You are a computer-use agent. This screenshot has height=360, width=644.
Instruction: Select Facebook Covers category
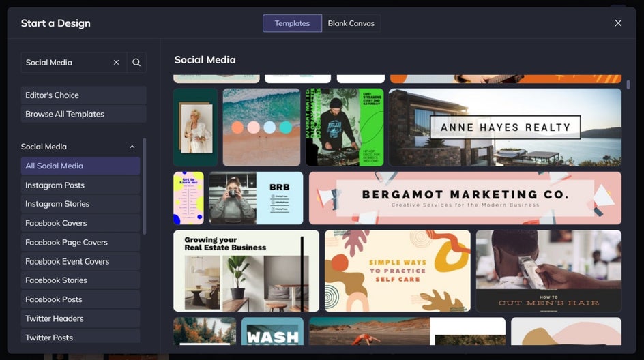tap(80, 223)
